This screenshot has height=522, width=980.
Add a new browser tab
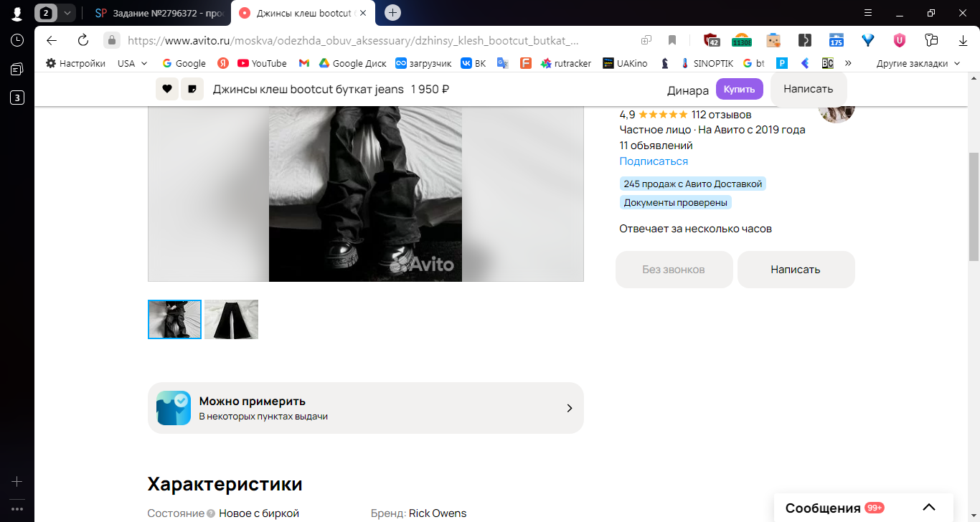[x=392, y=13]
